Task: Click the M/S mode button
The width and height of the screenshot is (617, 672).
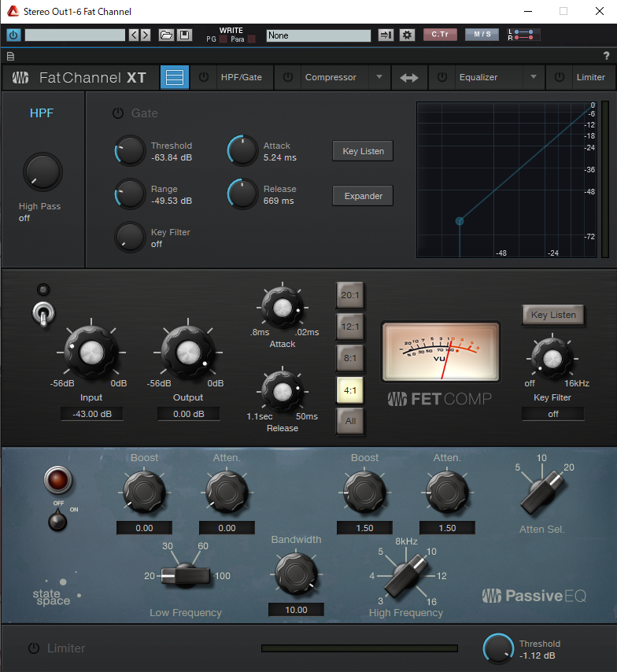Action: (x=482, y=35)
